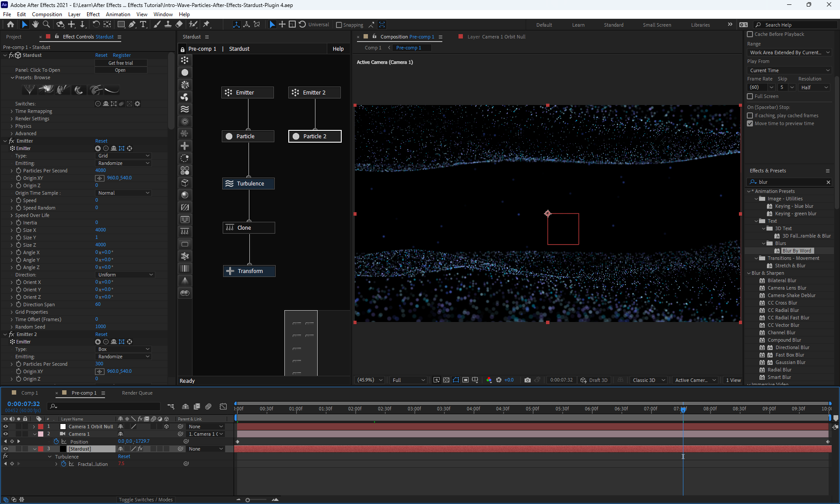Uncheck Move time to preview time
Screen dimensions: 840x504
click(750, 124)
